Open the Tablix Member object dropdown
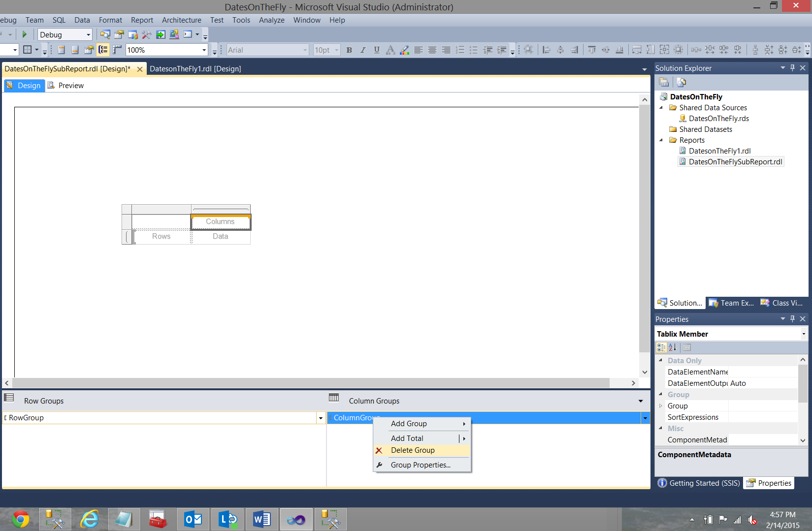 (x=804, y=334)
